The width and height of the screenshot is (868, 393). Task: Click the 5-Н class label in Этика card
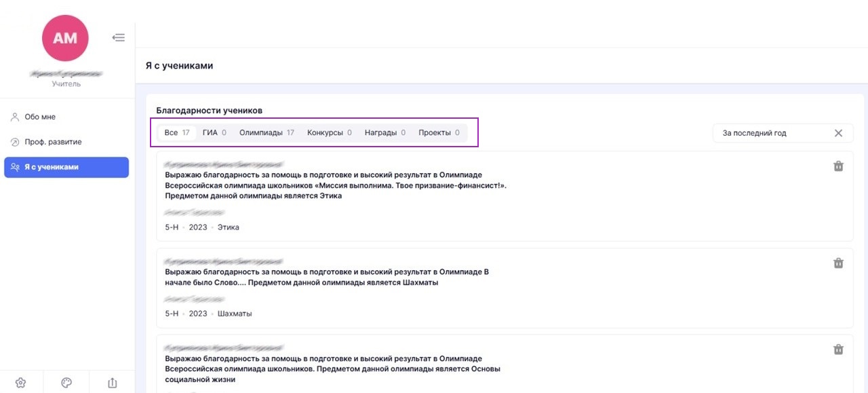click(x=173, y=227)
